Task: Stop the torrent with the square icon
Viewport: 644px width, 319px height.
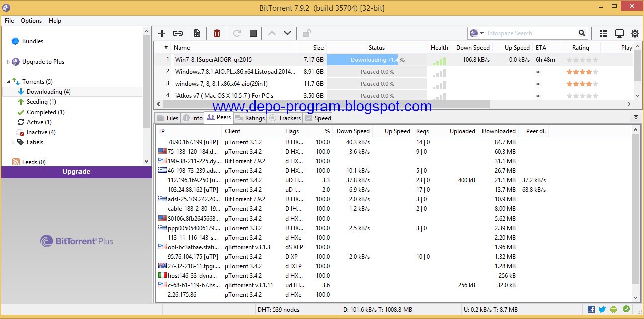Action: coord(253,33)
